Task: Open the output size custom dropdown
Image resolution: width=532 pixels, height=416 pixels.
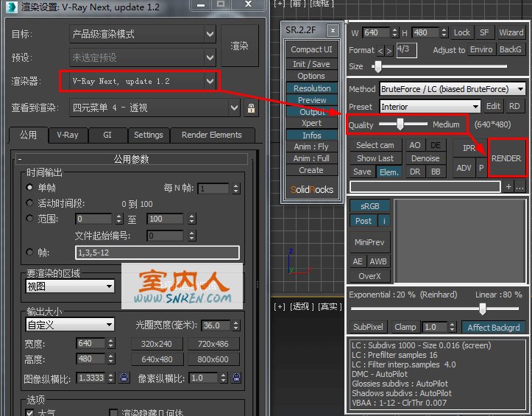Action: [x=70, y=325]
